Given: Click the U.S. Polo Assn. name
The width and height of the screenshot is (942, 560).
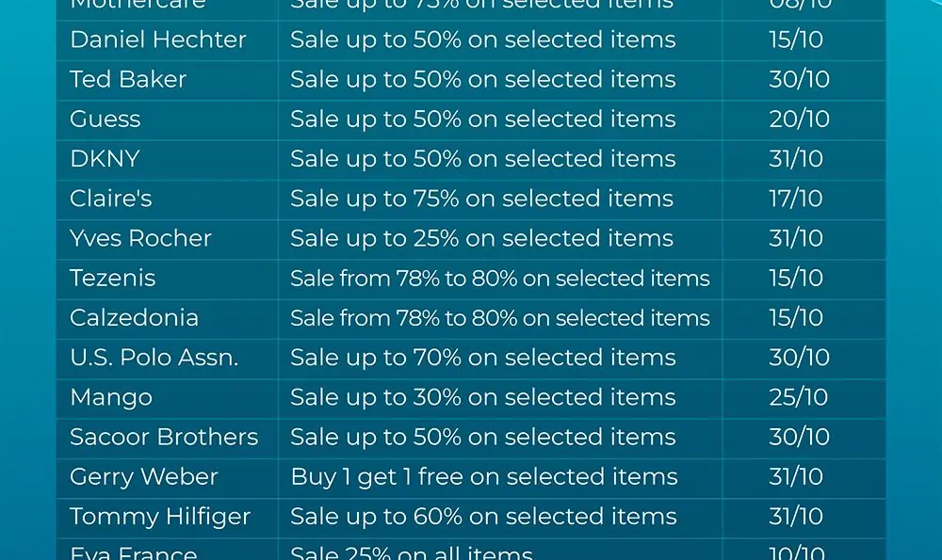Looking at the screenshot, I should pos(154,357).
